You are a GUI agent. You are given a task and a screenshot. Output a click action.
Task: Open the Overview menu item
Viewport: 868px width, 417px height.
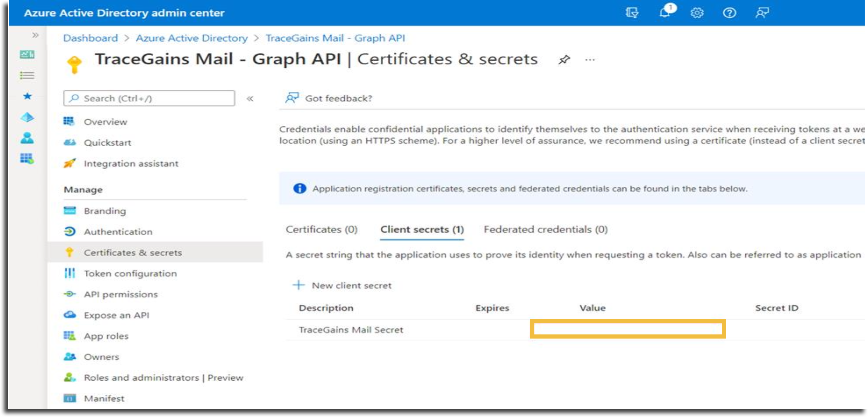tap(105, 122)
